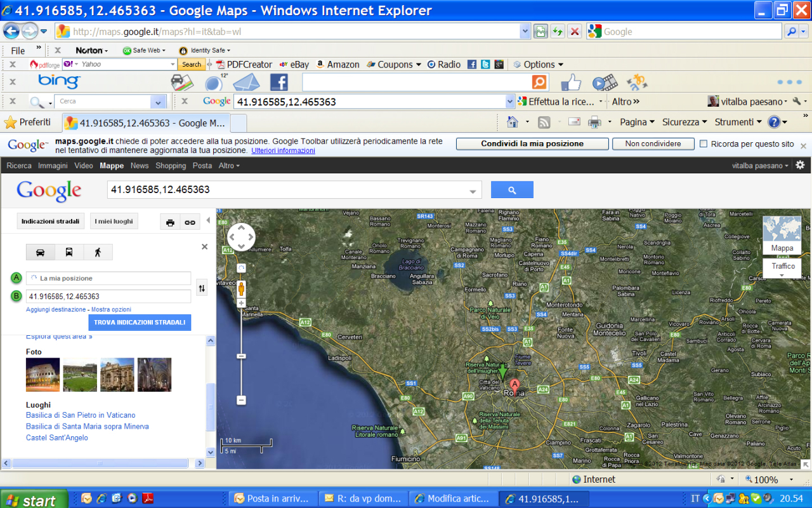Click 'Trova indicazioni stradali' button
This screenshot has height=508, width=812.
point(140,323)
